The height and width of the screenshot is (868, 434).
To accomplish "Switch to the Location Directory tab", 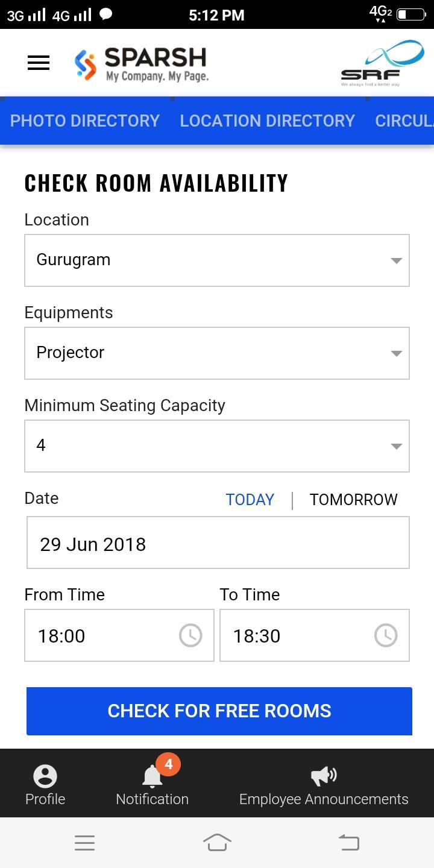I will pyautogui.click(x=268, y=121).
